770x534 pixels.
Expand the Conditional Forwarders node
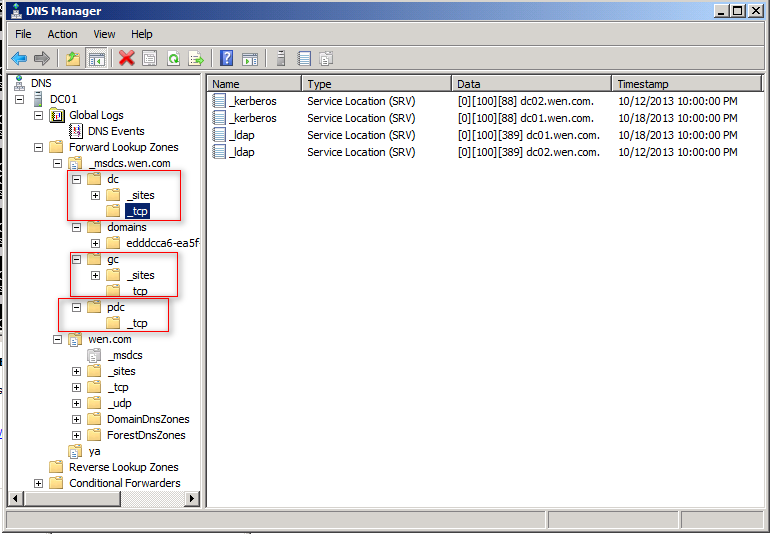[38, 483]
